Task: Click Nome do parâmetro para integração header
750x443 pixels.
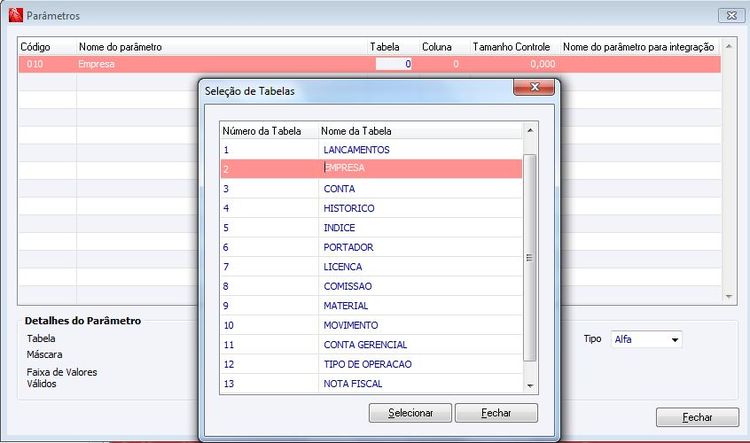Action: point(640,47)
